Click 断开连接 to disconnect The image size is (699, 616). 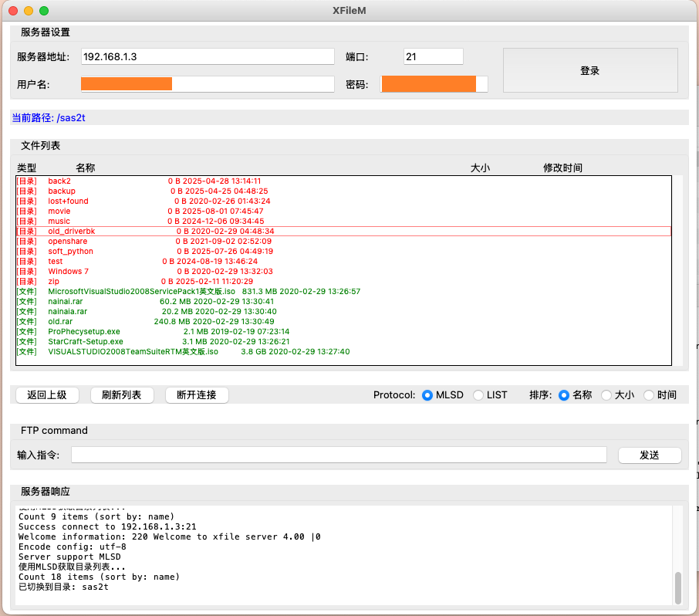tap(197, 395)
